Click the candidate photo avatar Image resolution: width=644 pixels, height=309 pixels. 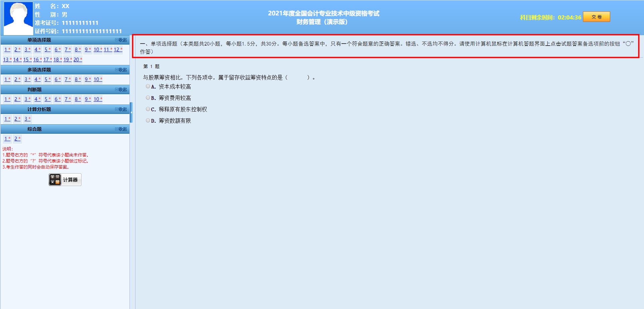click(18, 18)
